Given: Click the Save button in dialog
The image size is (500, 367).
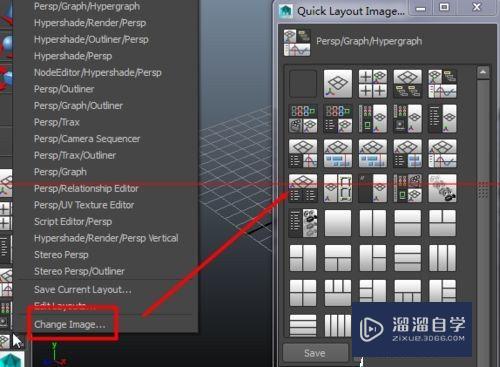Looking at the screenshot, I should (x=314, y=353).
